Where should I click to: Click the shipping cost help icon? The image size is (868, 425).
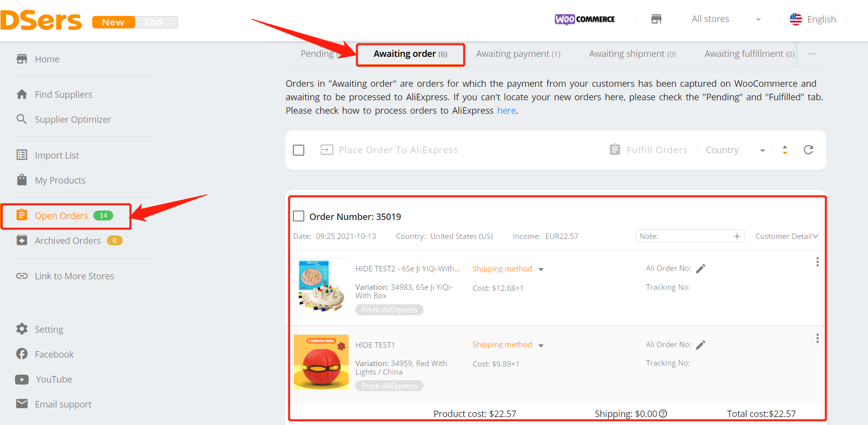[x=663, y=414]
